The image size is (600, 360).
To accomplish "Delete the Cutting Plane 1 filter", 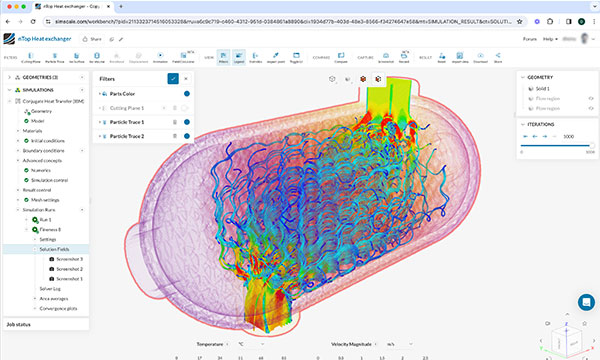I will tap(174, 108).
